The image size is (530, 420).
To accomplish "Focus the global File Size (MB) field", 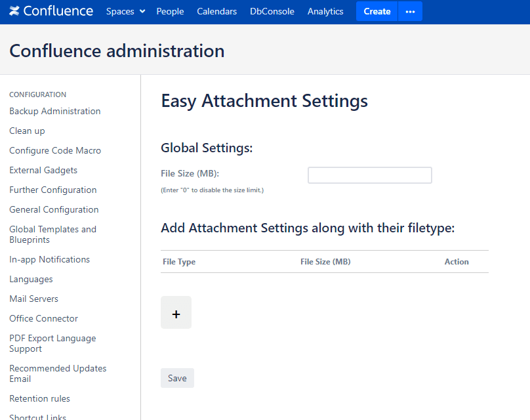I will 369,175.
